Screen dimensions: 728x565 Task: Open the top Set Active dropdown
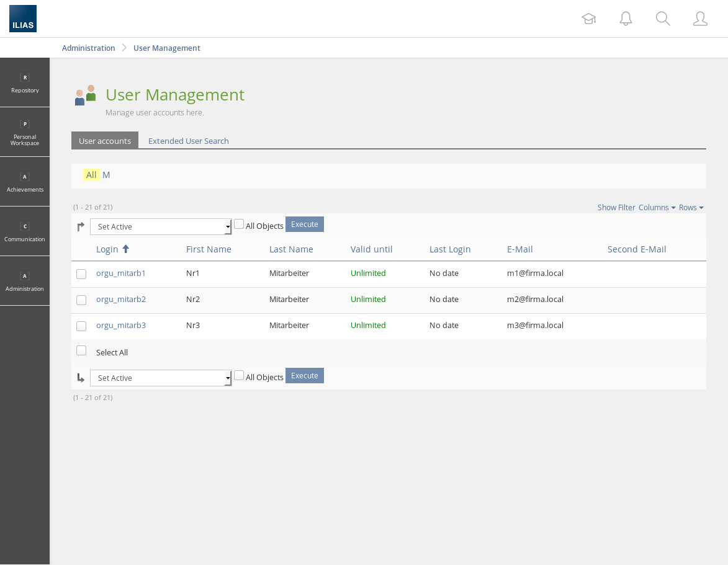point(161,227)
